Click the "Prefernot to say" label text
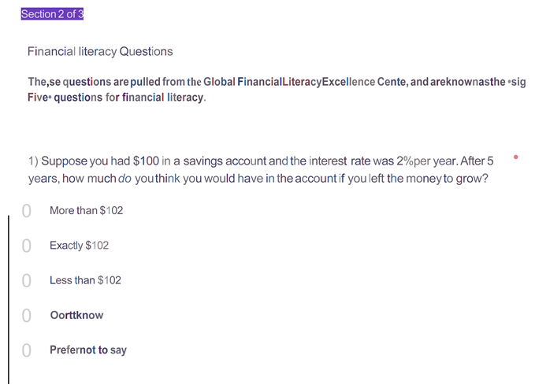 click(x=87, y=350)
